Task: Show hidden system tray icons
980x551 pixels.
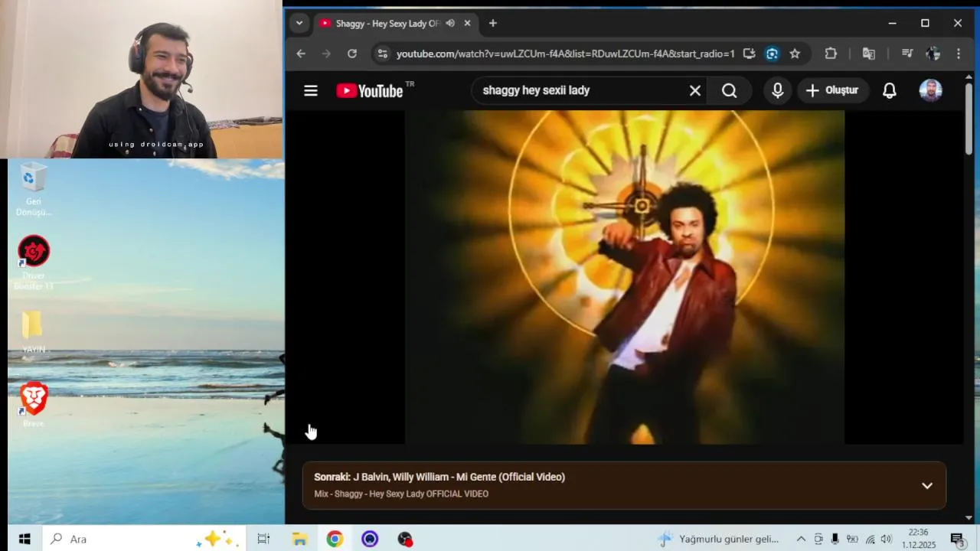Action: point(801,539)
